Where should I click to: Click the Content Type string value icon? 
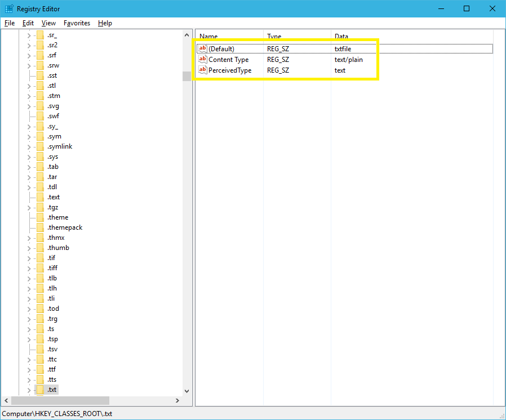203,59
